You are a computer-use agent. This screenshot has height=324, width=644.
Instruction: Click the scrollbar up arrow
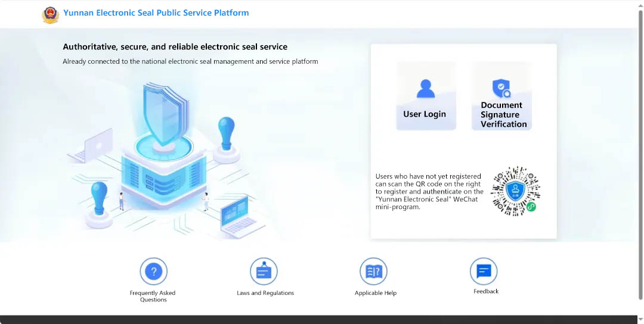coord(640,4)
